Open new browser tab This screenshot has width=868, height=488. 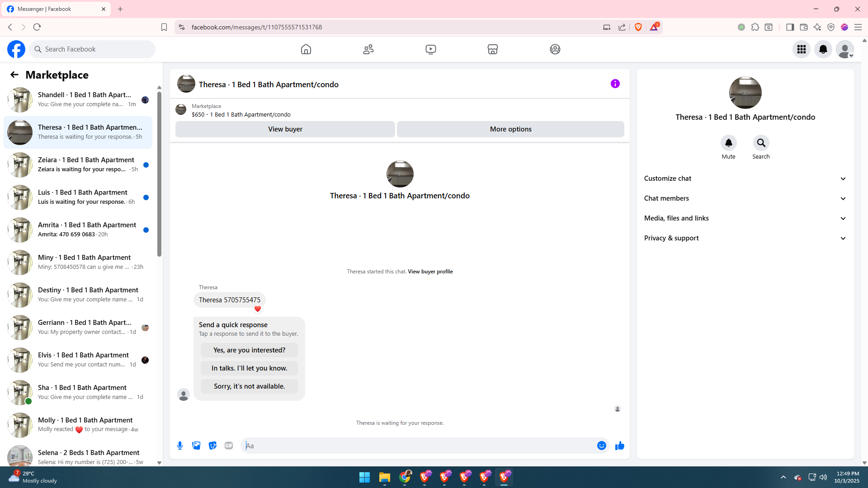pos(120,9)
